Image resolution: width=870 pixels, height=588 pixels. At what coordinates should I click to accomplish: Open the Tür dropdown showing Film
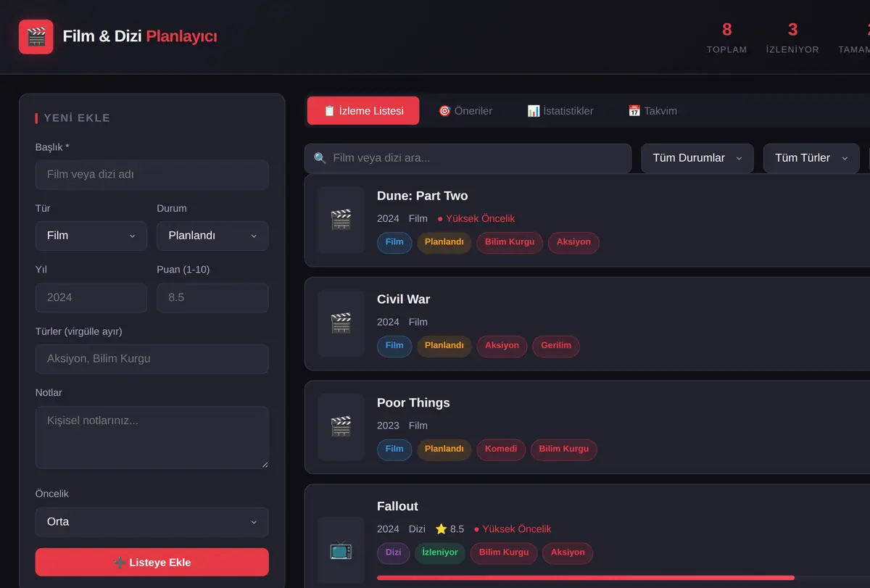(x=91, y=236)
